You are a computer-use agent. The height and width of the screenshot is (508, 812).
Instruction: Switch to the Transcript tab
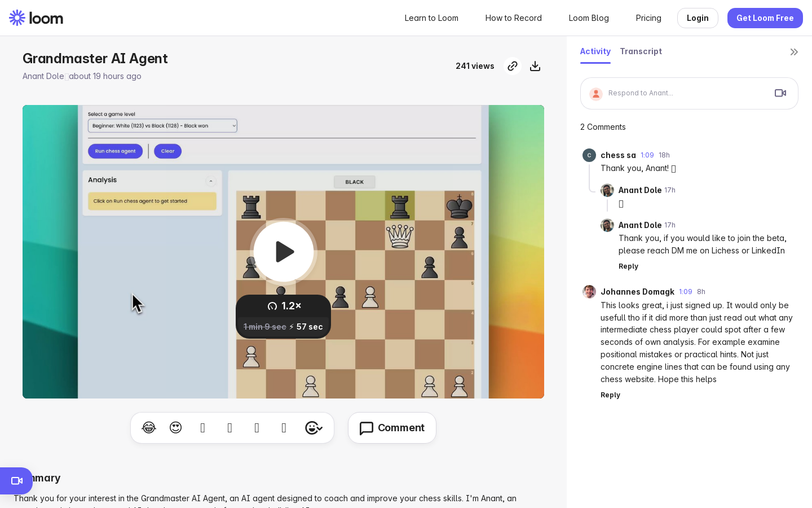tap(641, 51)
